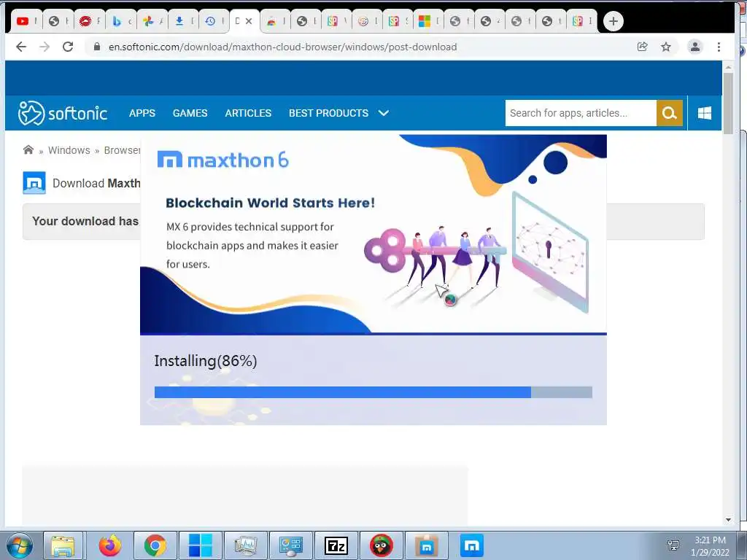Screen dimensions: 747x560
Task: Click the breadcrumb home icon
Action: click(x=28, y=150)
